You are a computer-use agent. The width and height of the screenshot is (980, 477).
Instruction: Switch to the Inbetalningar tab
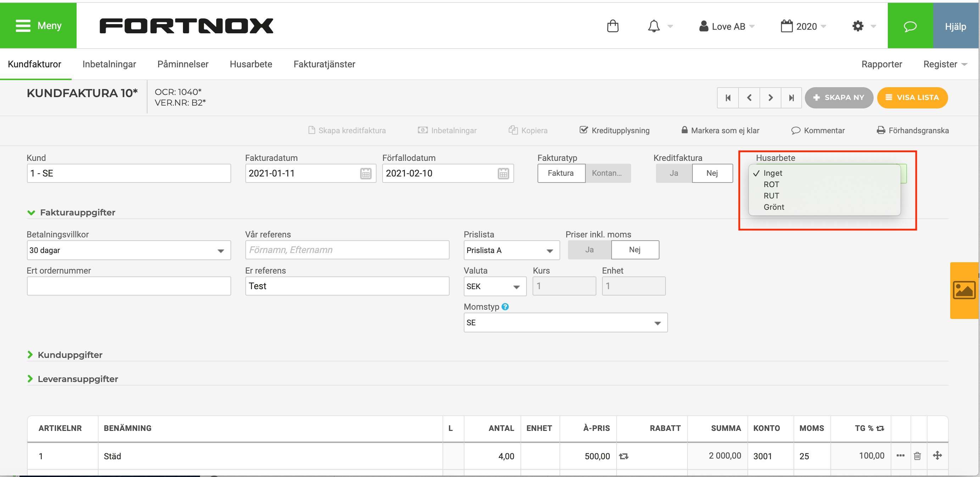tap(109, 64)
